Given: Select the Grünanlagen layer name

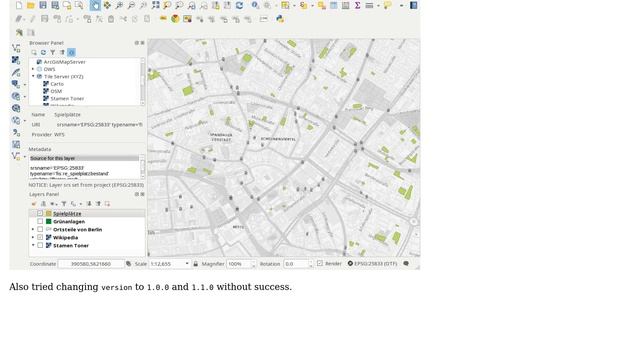Looking at the screenshot, I should (69, 221).
